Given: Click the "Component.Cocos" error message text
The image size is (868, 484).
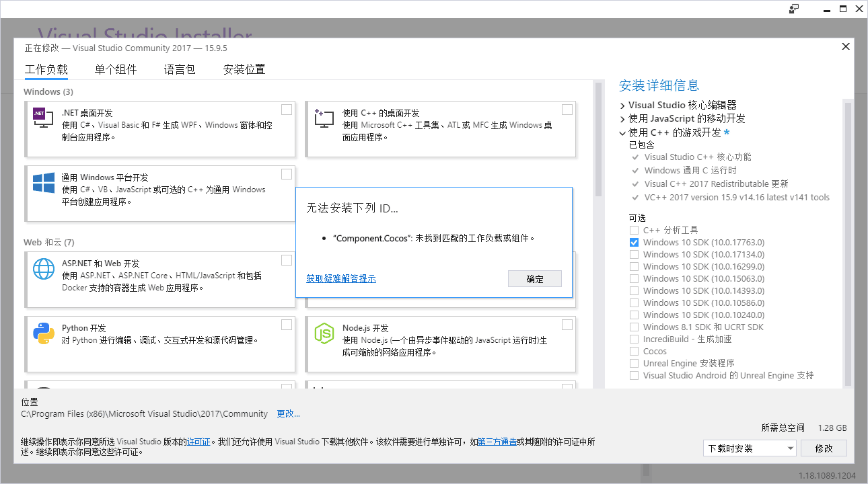Looking at the screenshot, I should [x=434, y=238].
